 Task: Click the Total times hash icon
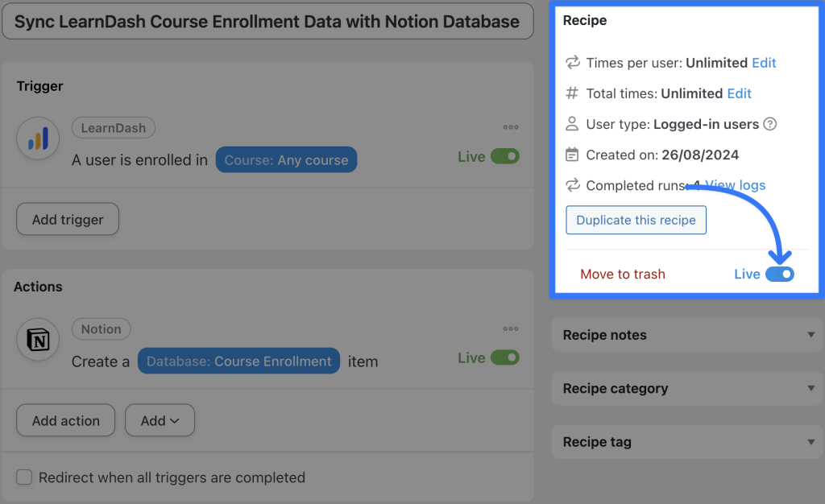coord(572,93)
